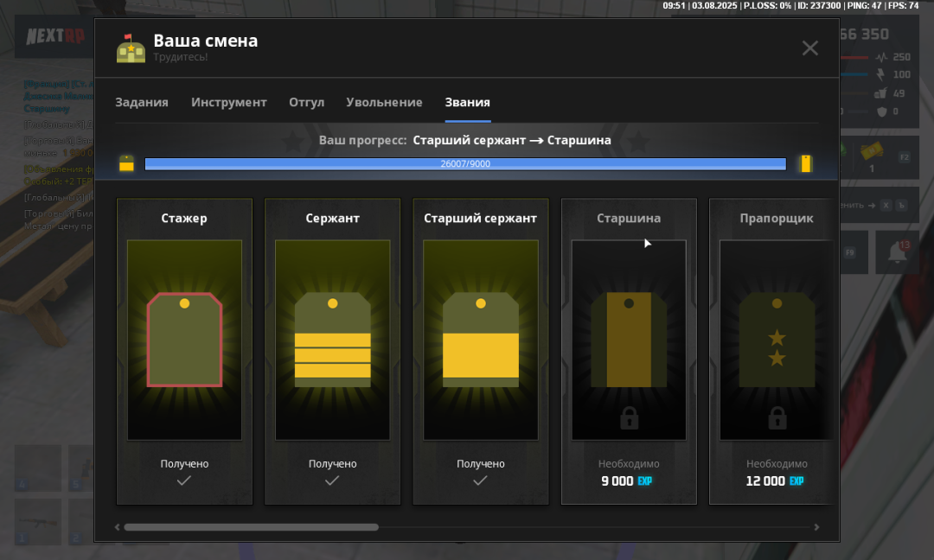
Task: Click the 12 000 EXP requirement
Action: point(775,480)
